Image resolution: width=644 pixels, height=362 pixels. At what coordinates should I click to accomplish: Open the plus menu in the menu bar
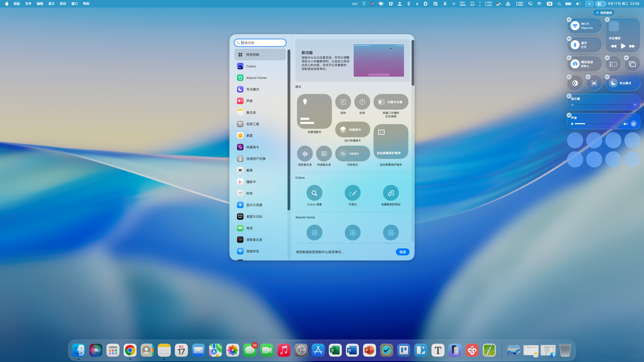589,4
